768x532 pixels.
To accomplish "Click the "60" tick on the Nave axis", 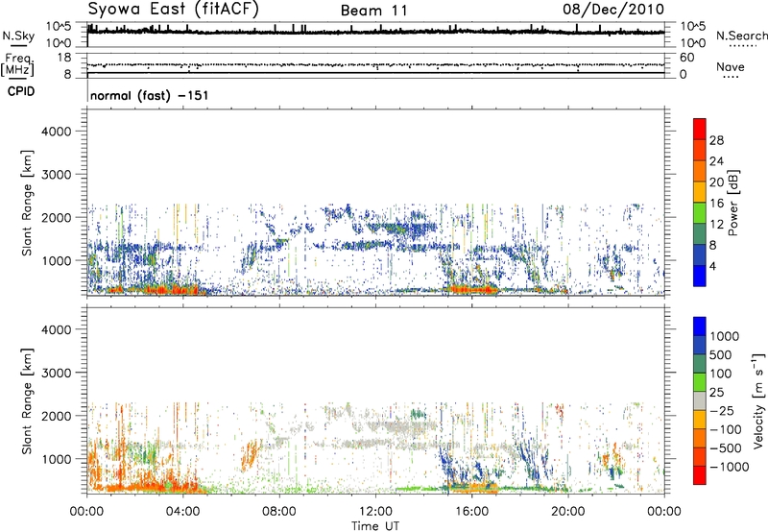I will 686,58.
